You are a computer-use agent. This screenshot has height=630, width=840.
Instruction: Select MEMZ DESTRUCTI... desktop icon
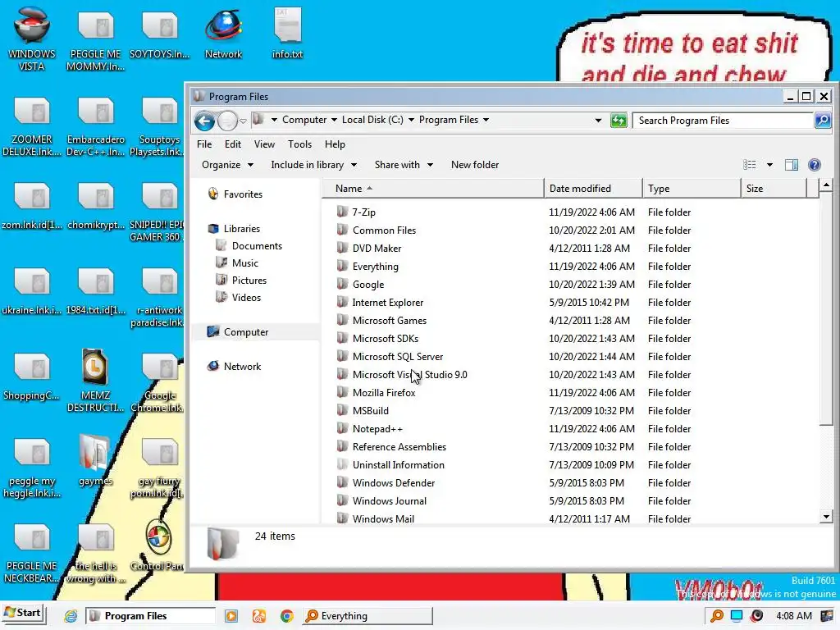[95, 381]
